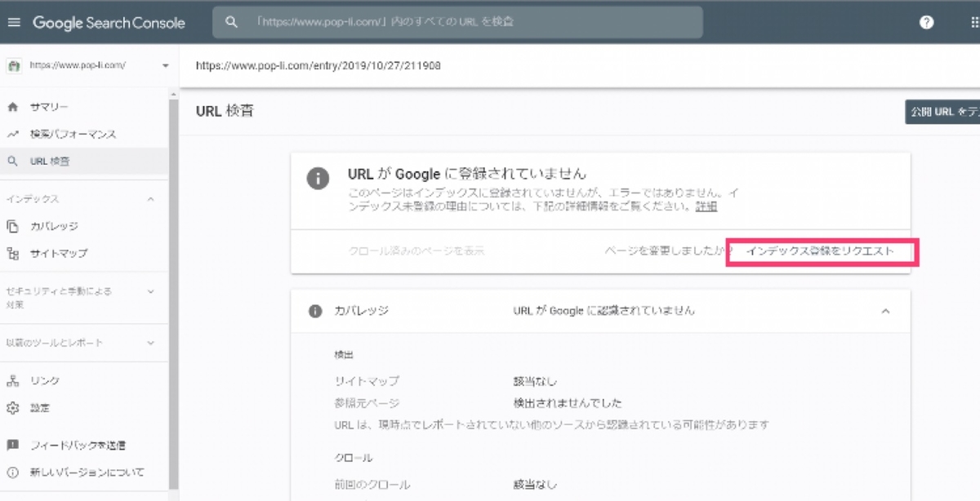Screen dimensions: 980x501
Task: Open the カバレッジ sidebar item
Action: pos(54,226)
